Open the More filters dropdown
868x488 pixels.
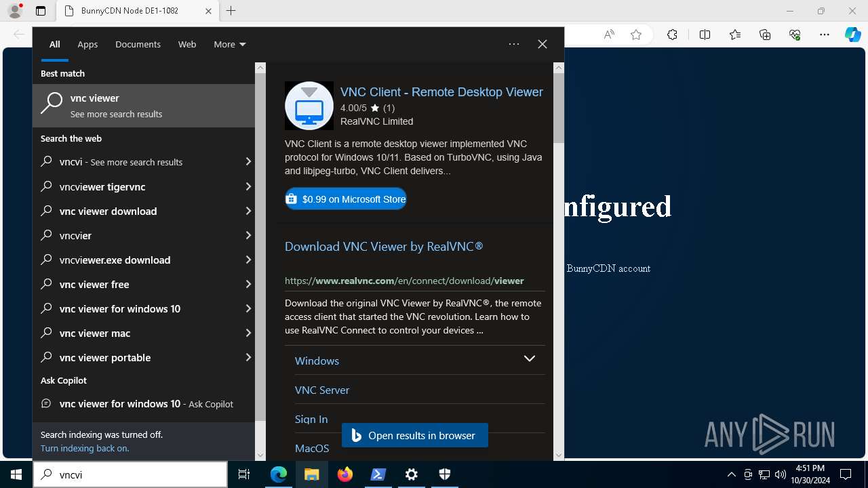tap(230, 44)
